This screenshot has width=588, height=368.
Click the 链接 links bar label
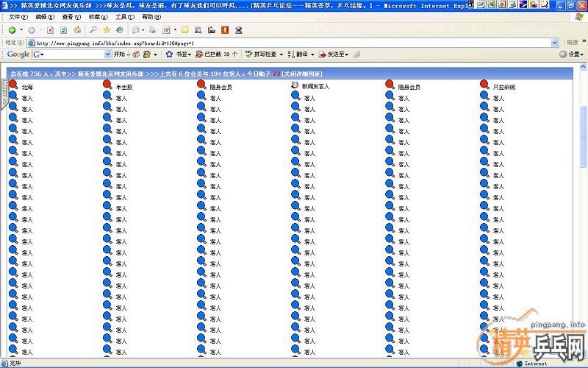[572, 43]
